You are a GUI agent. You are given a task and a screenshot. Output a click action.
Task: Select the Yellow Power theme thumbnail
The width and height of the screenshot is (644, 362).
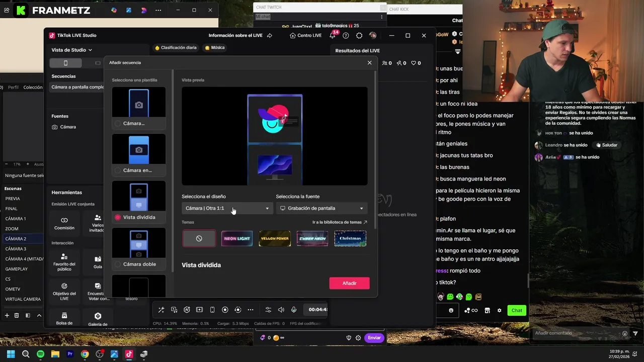[275, 238]
